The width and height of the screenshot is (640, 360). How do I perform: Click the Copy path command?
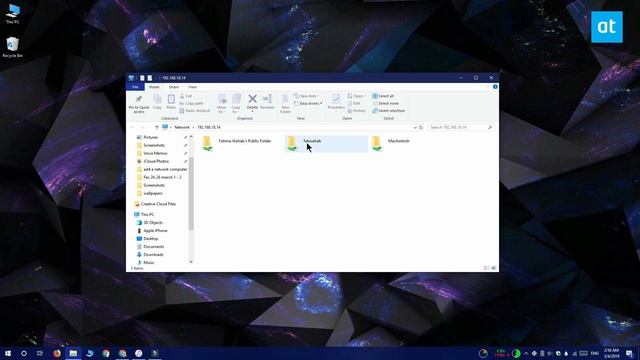pyautogui.click(x=191, y=103)
